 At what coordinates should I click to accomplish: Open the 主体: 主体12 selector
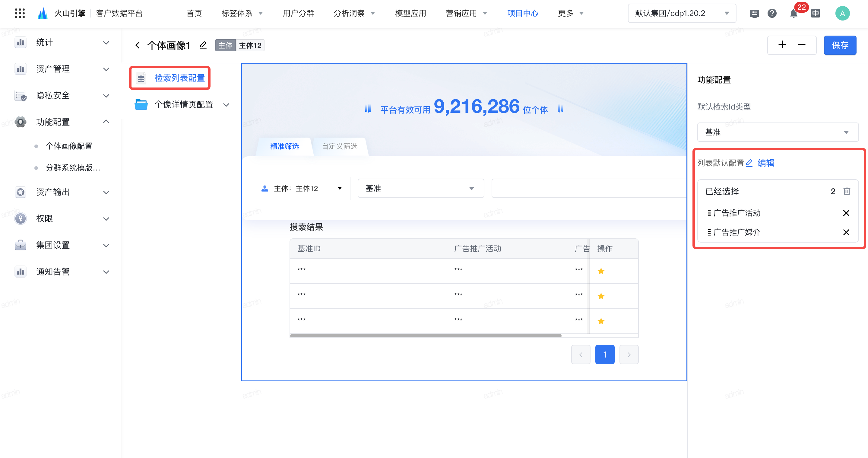(302, 188)
